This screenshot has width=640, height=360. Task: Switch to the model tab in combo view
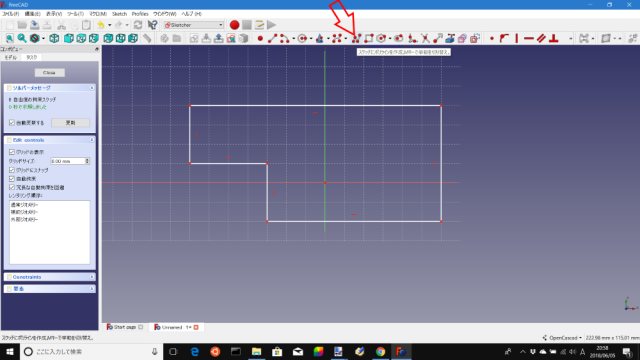pyautogui.click(x=11, y=57)
